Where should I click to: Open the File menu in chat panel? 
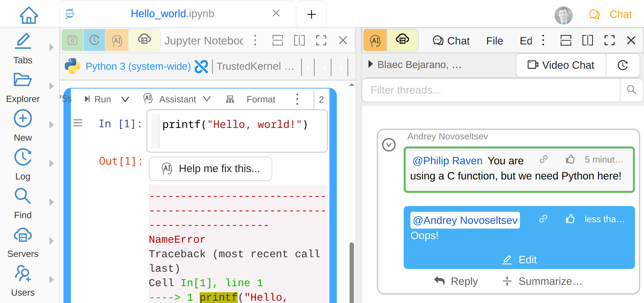point(494,41)
